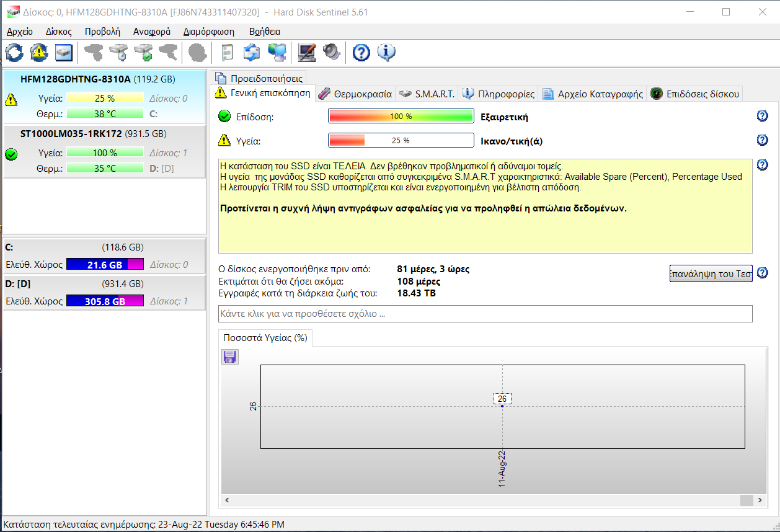Image resolution: width=780 pixels, height=532 pixels.
Task: Select the C: partition header row
Action: [x=104, y=247]
